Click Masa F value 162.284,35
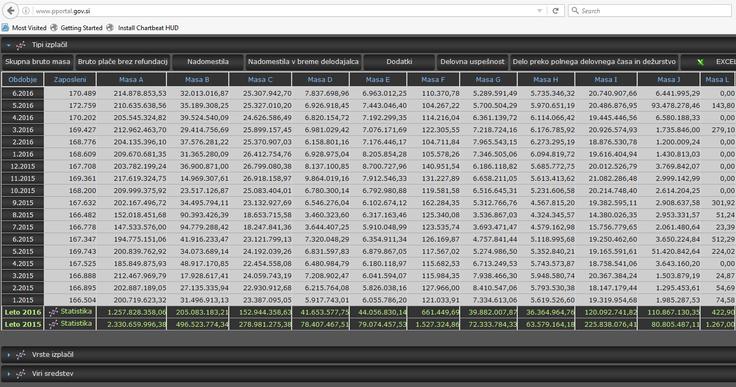The width and height of the screenshot is (736, 387). (440, 203)
